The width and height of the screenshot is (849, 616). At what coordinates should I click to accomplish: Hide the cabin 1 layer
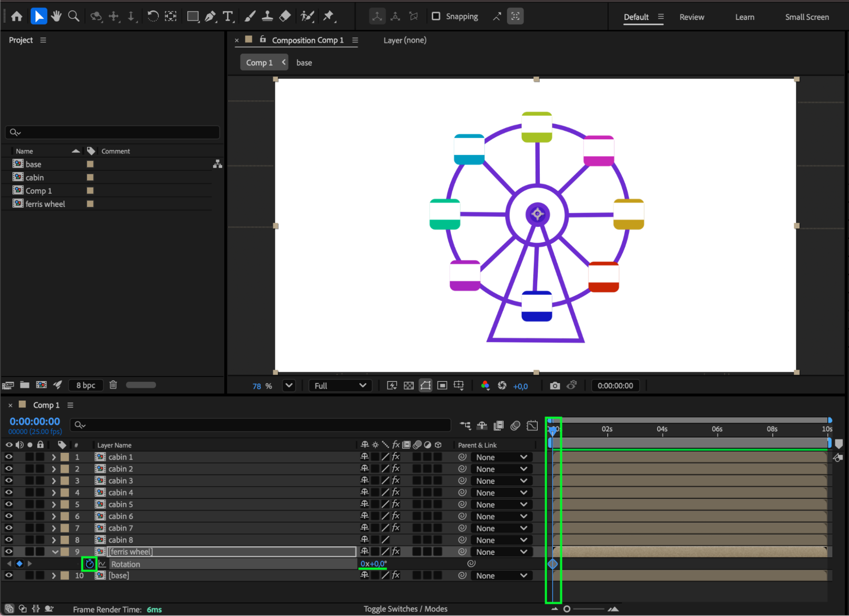click(8, 457)
